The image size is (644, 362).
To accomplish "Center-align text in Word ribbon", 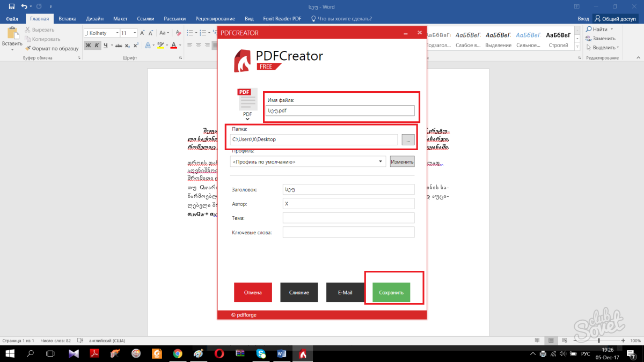I will click(x=198, y=46).
